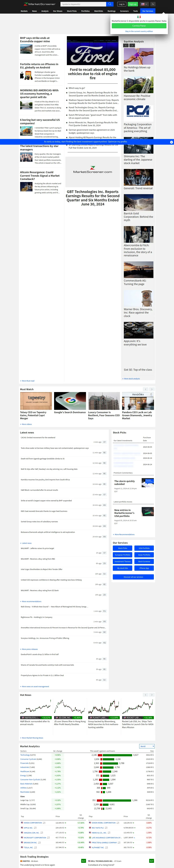This screenshot has height=868, width=174.
Task: Open BHP strike at Escondida article
Action: click(x=35, y=40)
